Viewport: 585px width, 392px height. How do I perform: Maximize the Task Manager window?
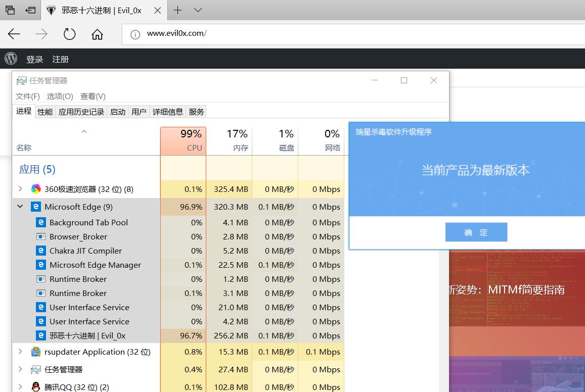pos(403,80)
